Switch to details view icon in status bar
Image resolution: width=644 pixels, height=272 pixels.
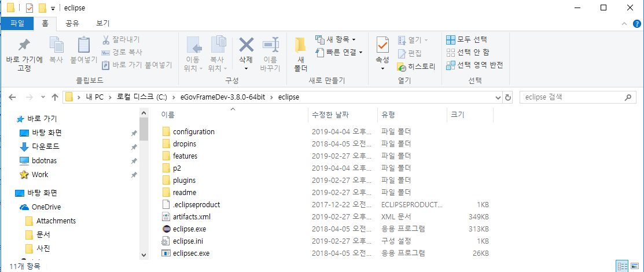pyautogui.click(x=622, y=266)
